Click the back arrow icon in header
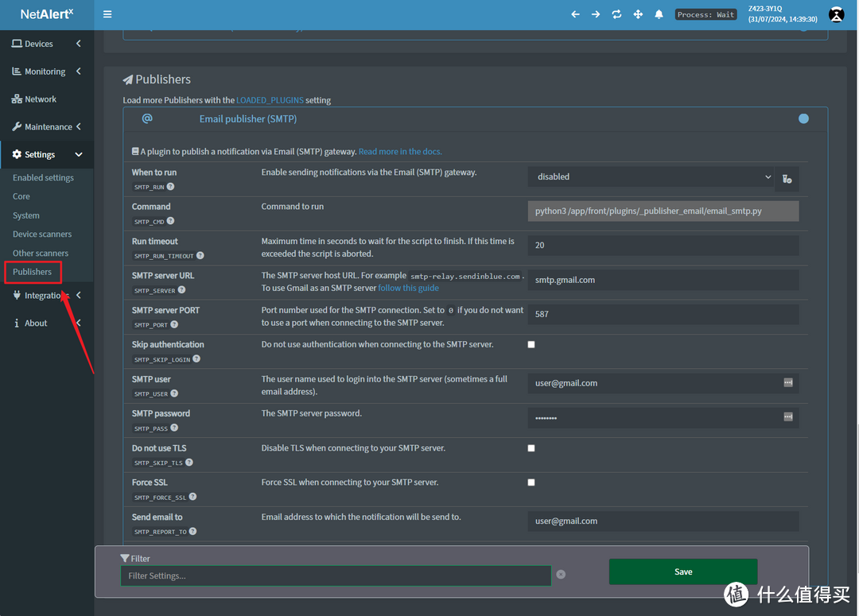This screenshot has height=616, width=859. click(575, 14)
